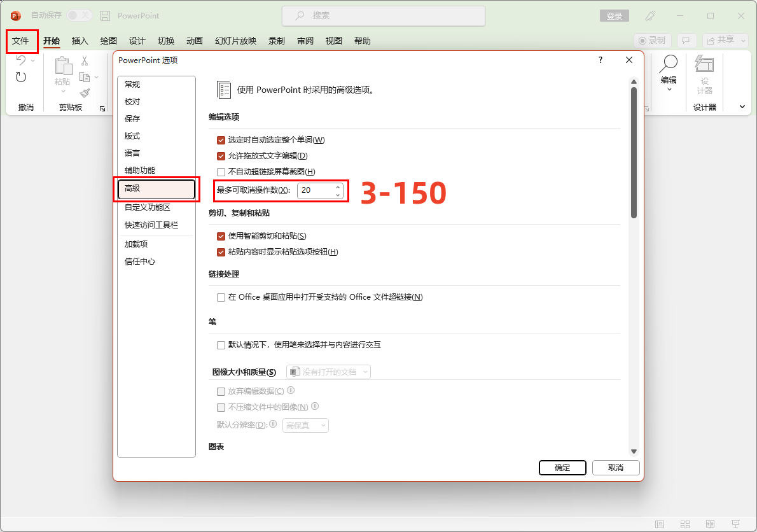Open the 共享 share dropdown
757x532 pixels.
(726, 41)
